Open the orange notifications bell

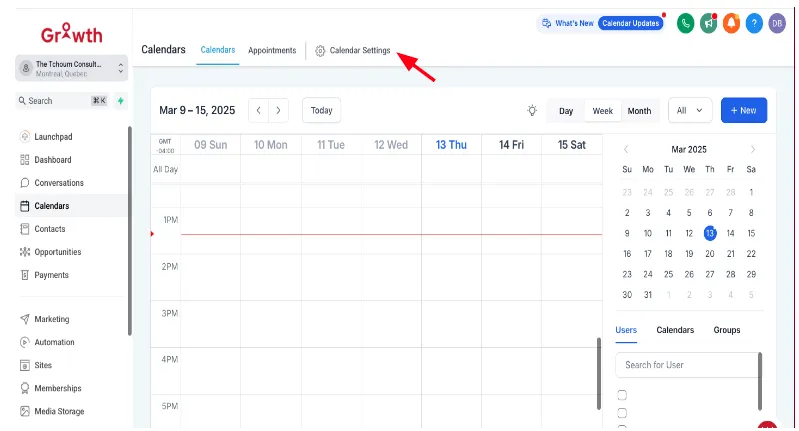(731, 23)
